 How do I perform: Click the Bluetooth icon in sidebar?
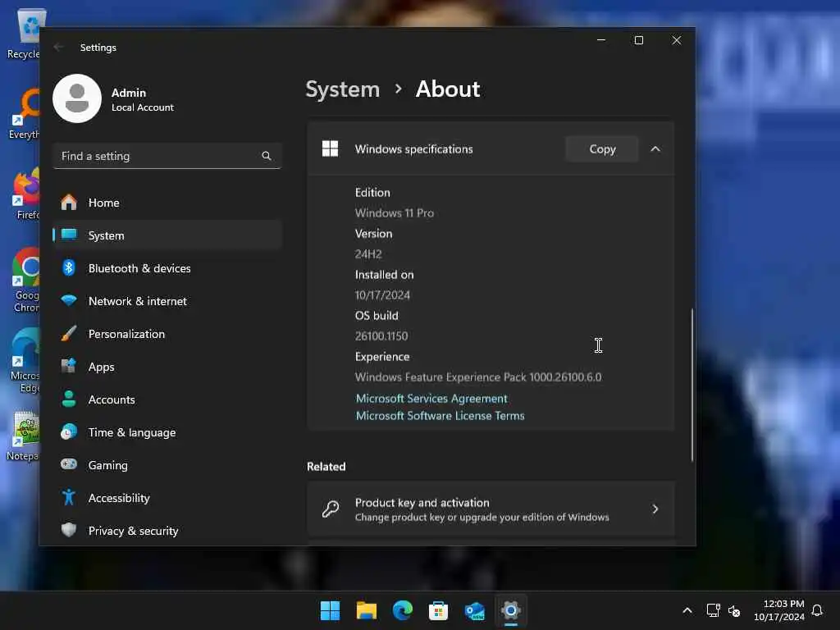69,267
